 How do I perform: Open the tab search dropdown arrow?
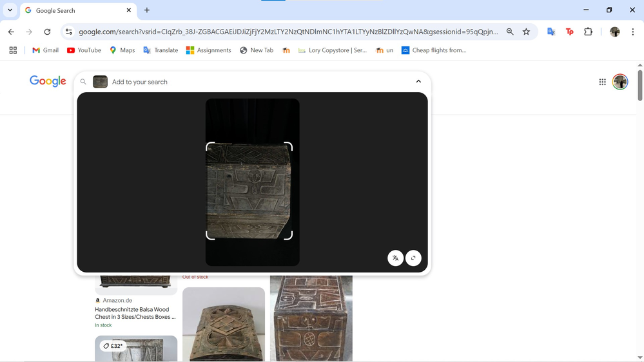pyautogui.click(x=10, y=10)
